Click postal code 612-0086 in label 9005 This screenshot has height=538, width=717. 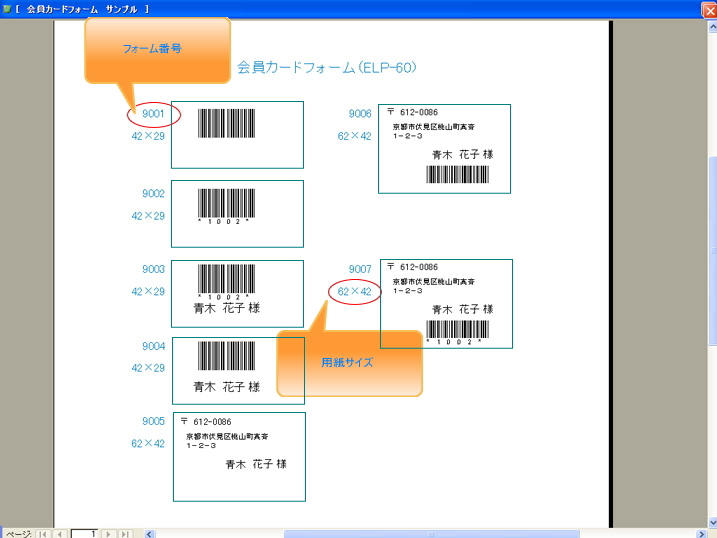(x=212, y=421)
